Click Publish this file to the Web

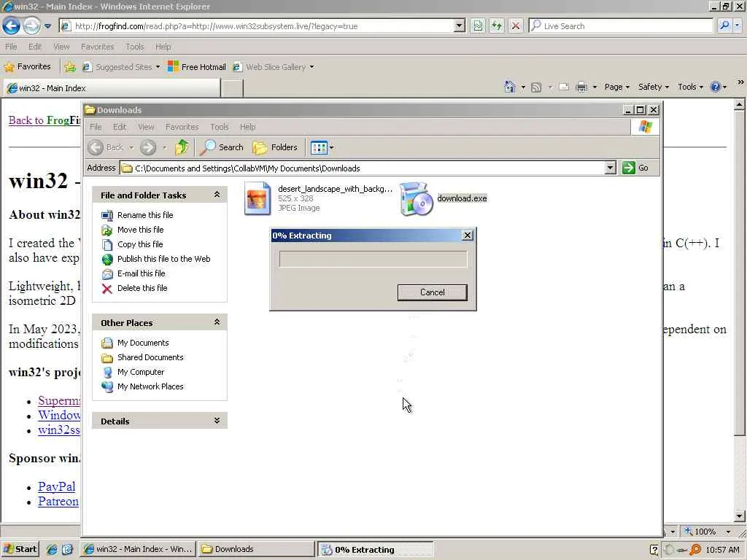[x=164, y=259]
